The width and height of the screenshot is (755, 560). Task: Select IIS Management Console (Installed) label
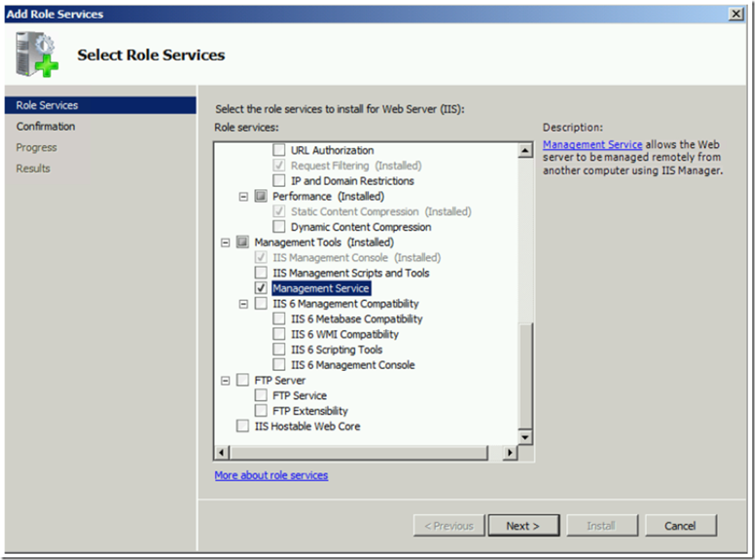[x=356, y=257]
